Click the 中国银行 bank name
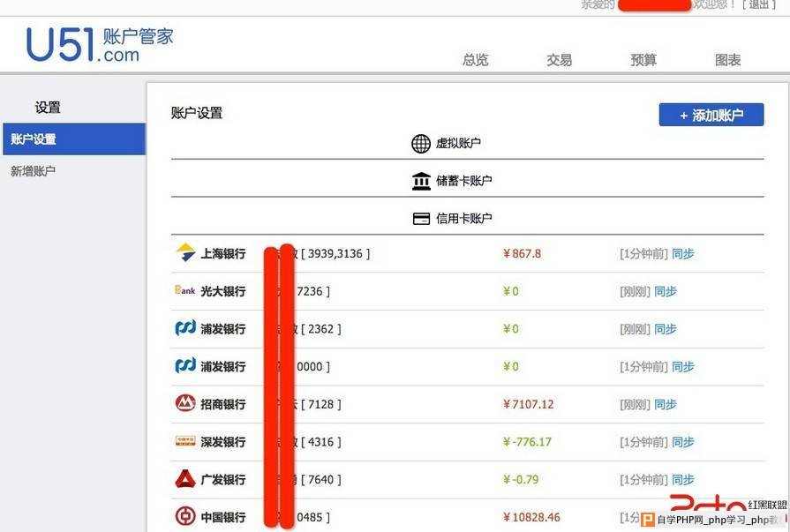 (223, 517)
